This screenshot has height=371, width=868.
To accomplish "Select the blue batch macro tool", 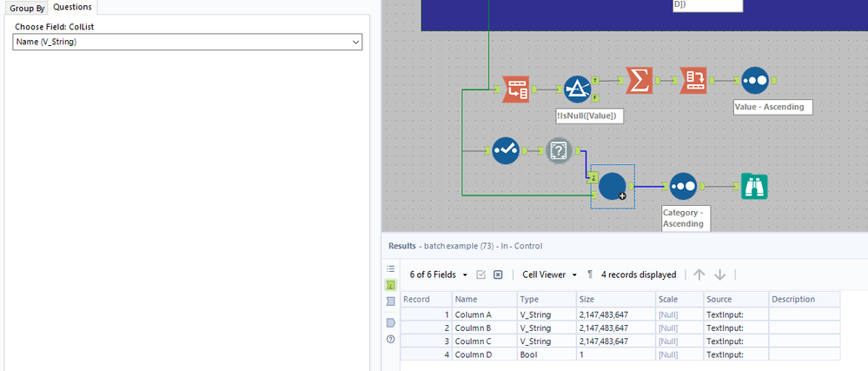I will (x=613, y=187).
